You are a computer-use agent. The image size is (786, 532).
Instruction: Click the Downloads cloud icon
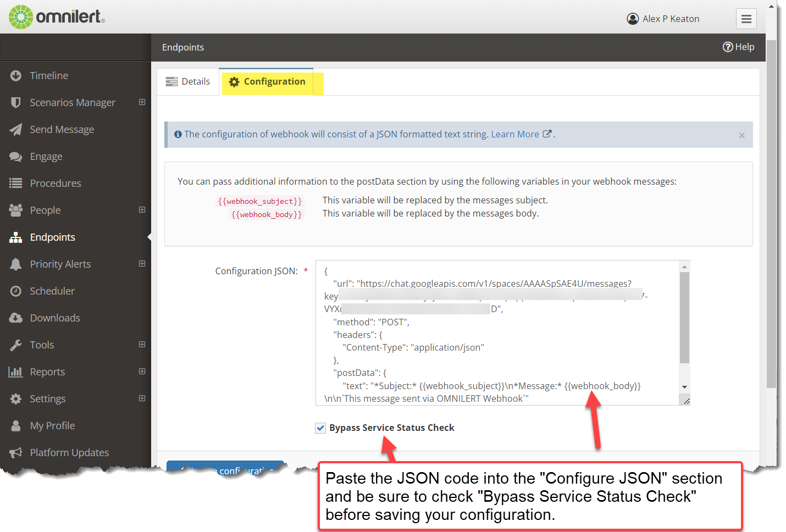[16, 318]
